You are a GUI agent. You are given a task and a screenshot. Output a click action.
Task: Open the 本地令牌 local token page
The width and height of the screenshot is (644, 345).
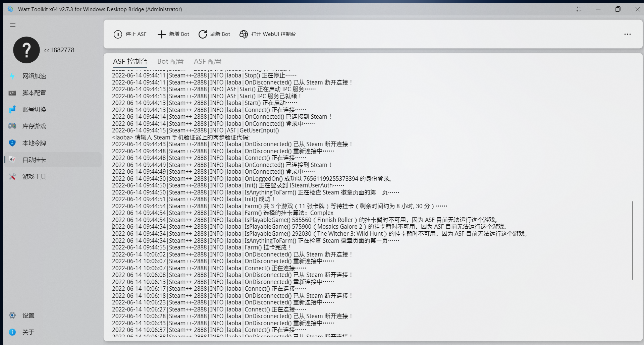[34, 143]
